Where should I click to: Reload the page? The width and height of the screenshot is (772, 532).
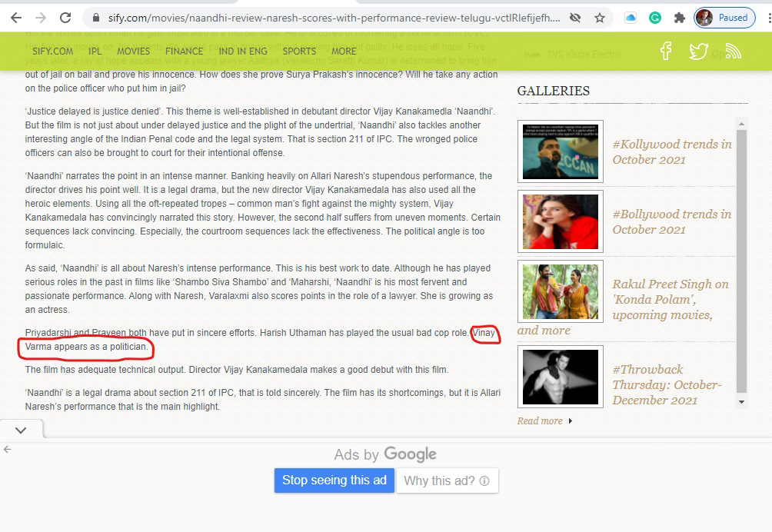(65, 18)
